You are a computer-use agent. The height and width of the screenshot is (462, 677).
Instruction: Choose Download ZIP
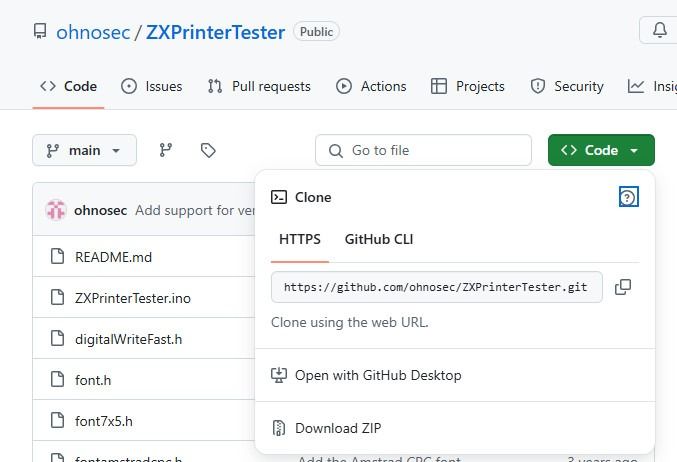click(455, 428)
